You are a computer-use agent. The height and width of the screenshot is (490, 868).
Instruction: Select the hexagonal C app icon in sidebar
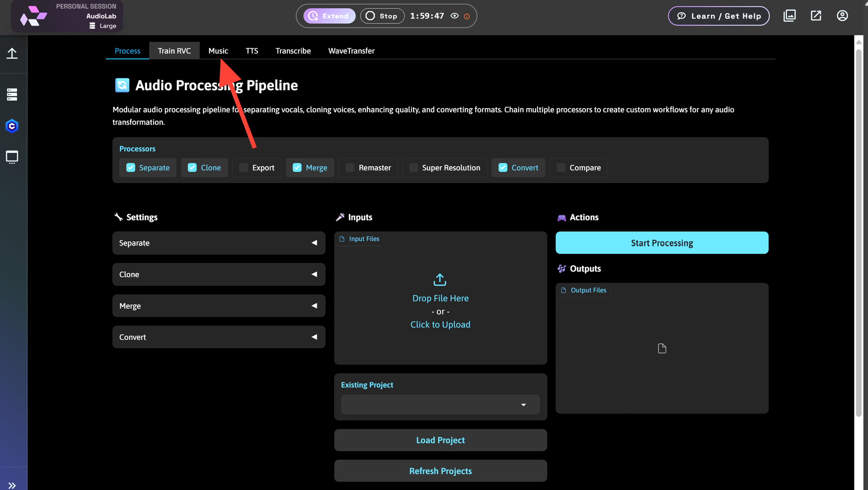[x=12, y=126]
